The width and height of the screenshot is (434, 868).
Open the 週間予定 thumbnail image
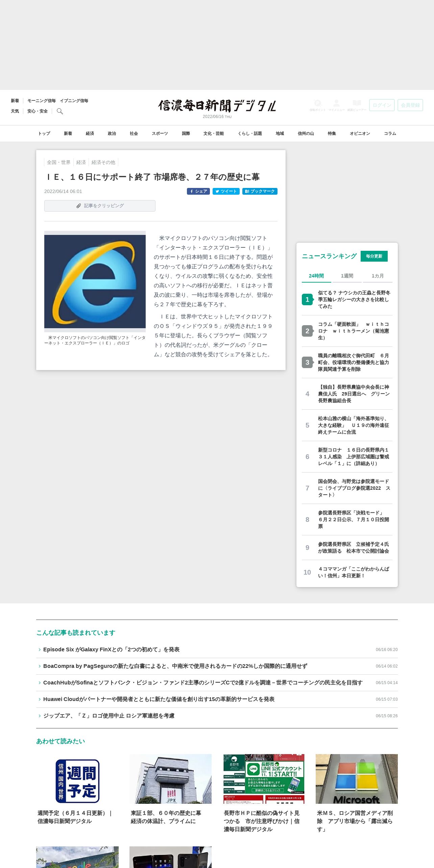coord(77,779)
